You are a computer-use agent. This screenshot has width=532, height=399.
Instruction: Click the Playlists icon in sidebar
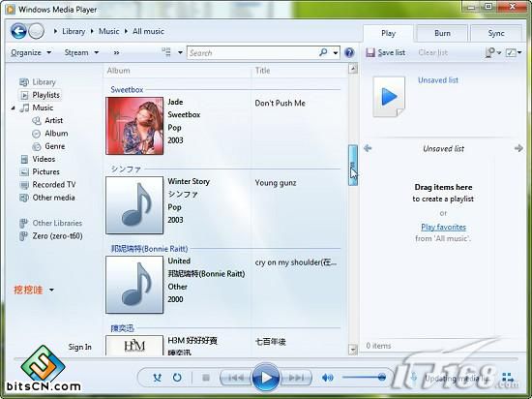pos(24,95)
